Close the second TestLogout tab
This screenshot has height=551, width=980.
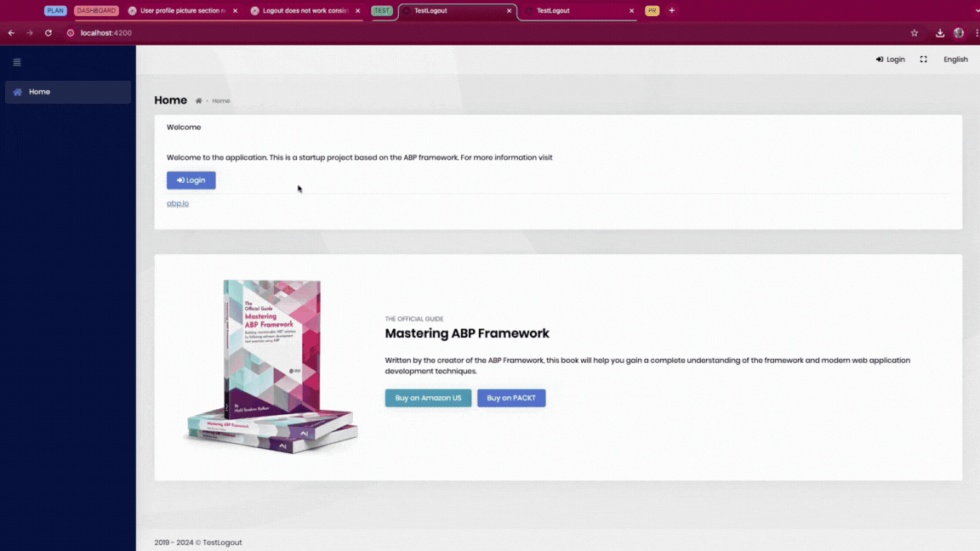[631, 10]
